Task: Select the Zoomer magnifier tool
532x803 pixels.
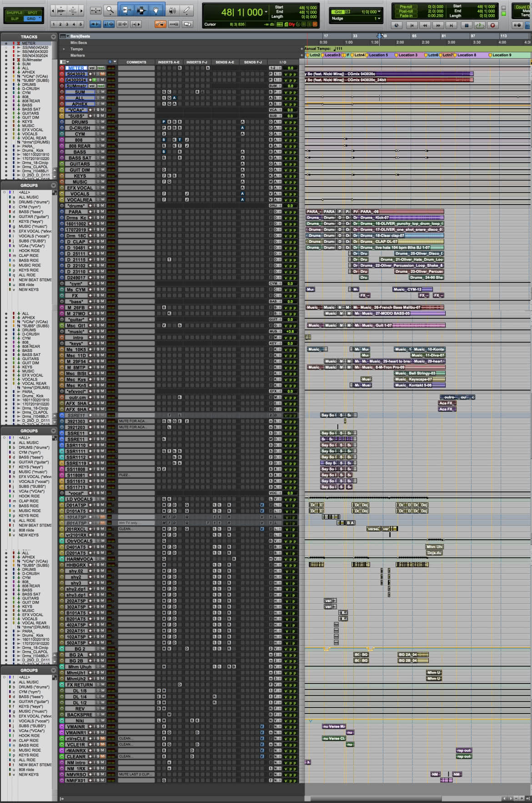Action: coord(110,10)
